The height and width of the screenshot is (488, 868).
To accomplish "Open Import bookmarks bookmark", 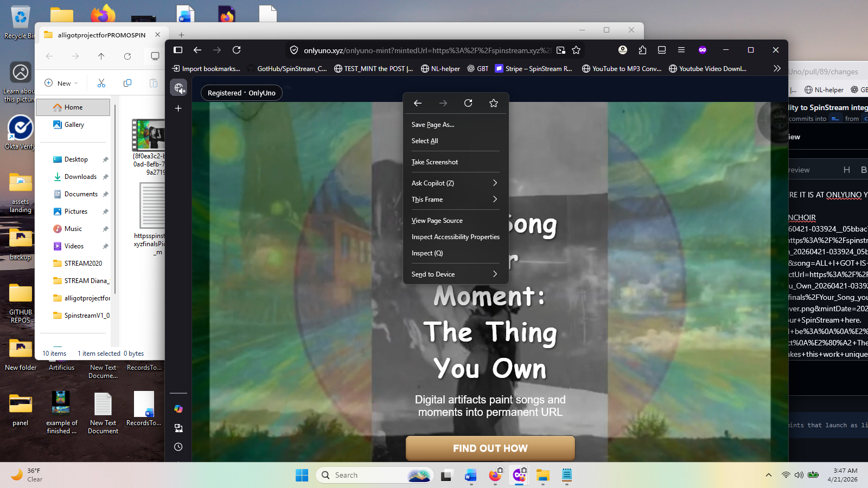I will (206, 69).
